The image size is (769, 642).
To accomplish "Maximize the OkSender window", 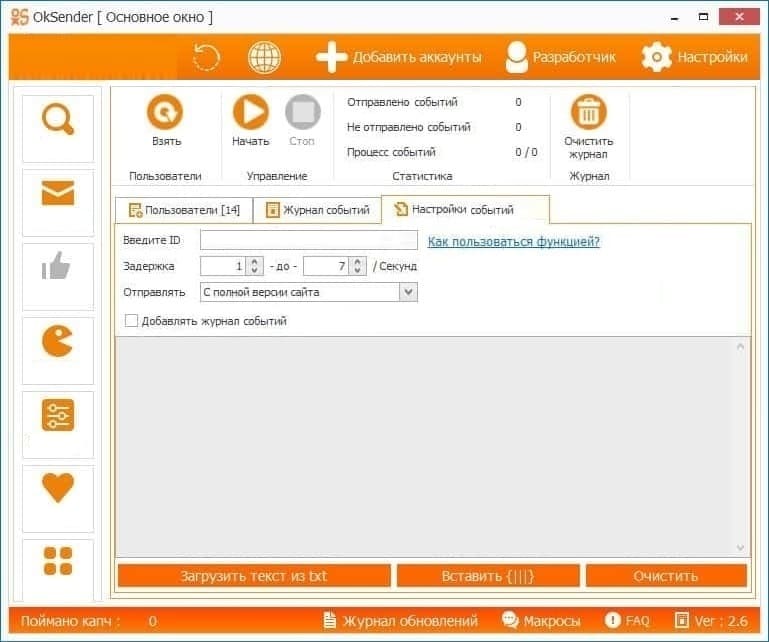I will click(x=703, y=17).
